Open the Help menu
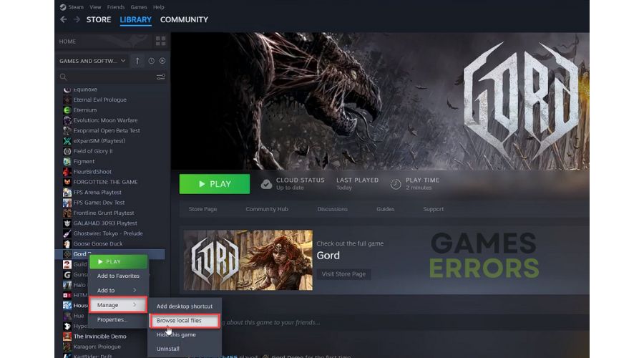644x358 pixels. tap(159, 7)
